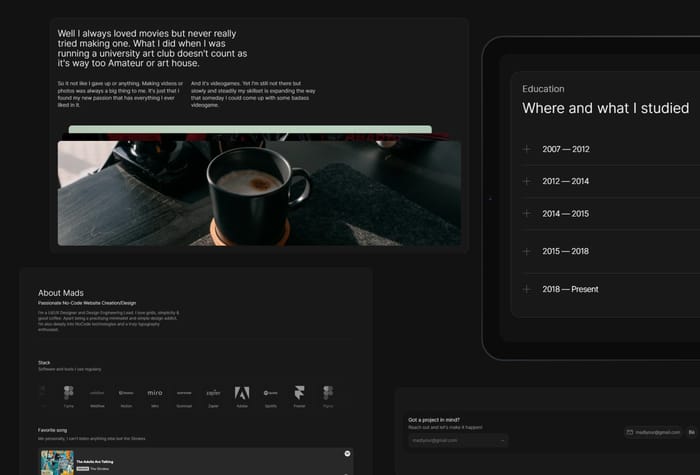
Task: Click 'The Strokes' artist name
Action: click(x=100, y=469)
